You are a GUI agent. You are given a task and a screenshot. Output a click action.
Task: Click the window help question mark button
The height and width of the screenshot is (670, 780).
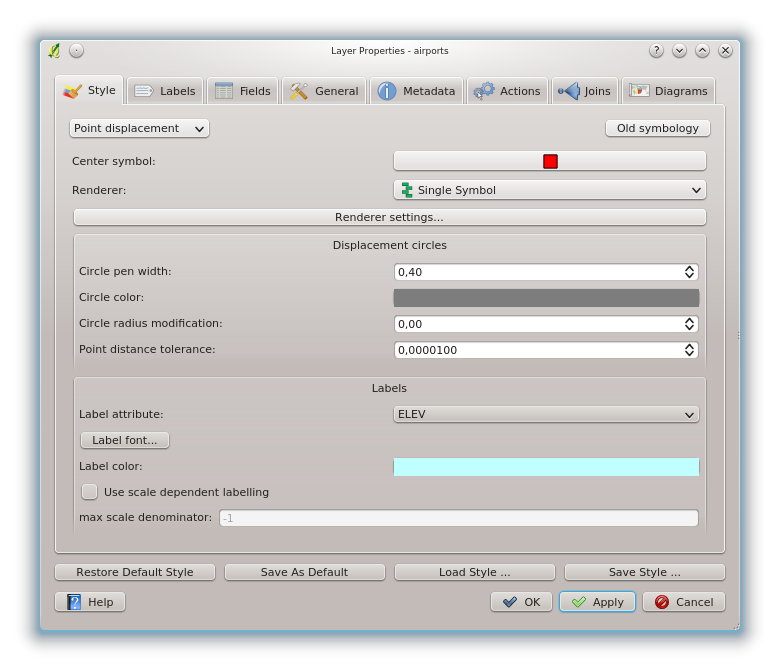click(x=656, y=50)
